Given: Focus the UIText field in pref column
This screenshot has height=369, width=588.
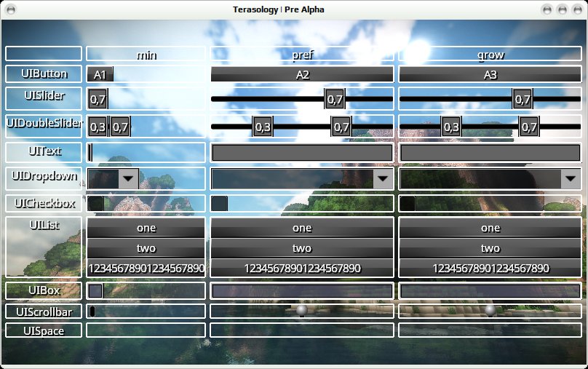Looking at the screenshot, I should [x=302, y=153].
